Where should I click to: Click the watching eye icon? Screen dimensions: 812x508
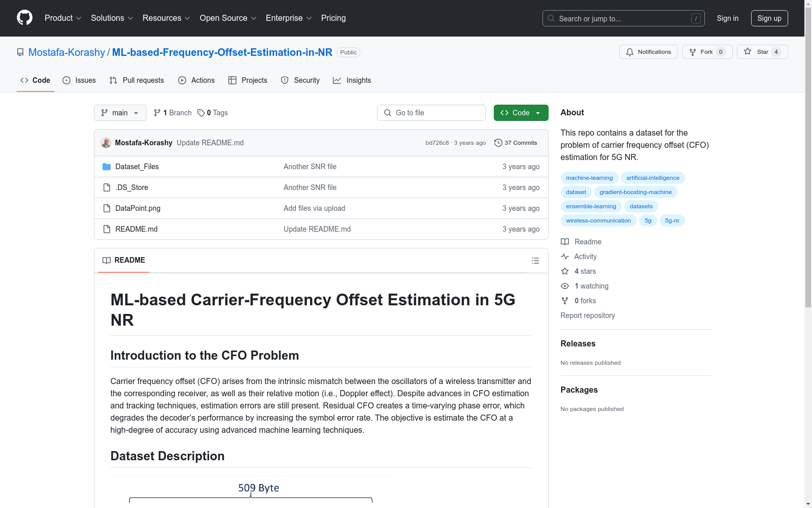565,286
